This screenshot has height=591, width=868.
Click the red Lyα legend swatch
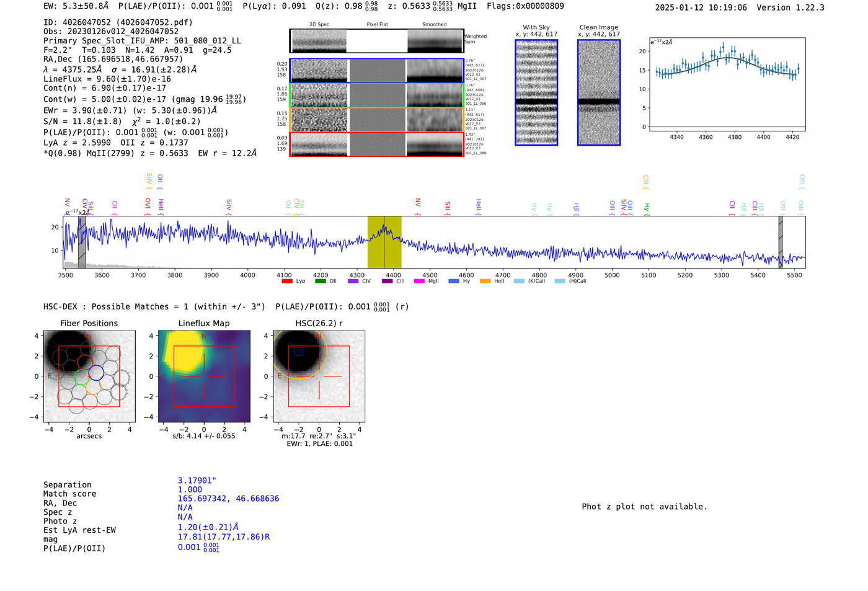tap(287, 282)
